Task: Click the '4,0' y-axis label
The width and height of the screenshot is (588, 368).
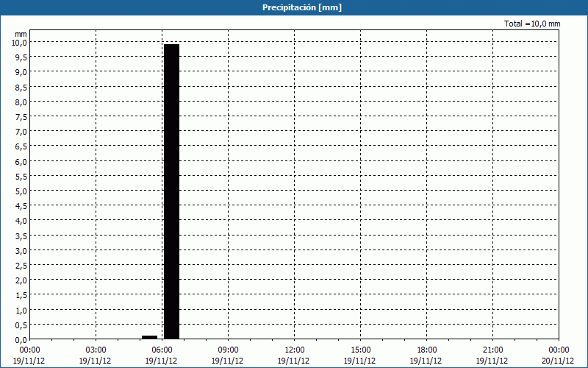Action: [21, 221]
